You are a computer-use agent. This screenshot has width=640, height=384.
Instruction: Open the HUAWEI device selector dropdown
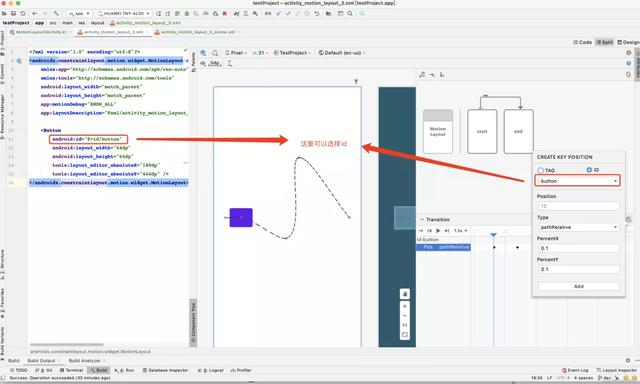pos(124,13)
